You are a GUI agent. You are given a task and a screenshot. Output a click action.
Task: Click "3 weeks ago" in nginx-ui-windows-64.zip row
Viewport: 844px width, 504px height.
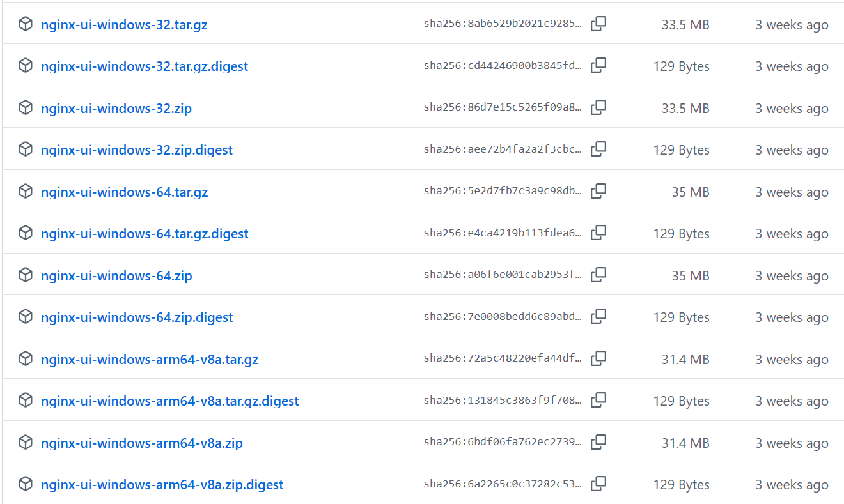[x=792, y=276]
